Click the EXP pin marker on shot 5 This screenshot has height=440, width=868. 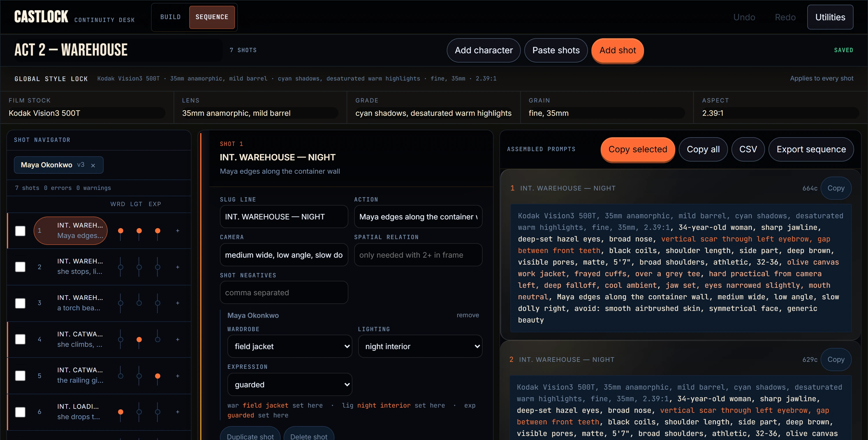(157, 376)
